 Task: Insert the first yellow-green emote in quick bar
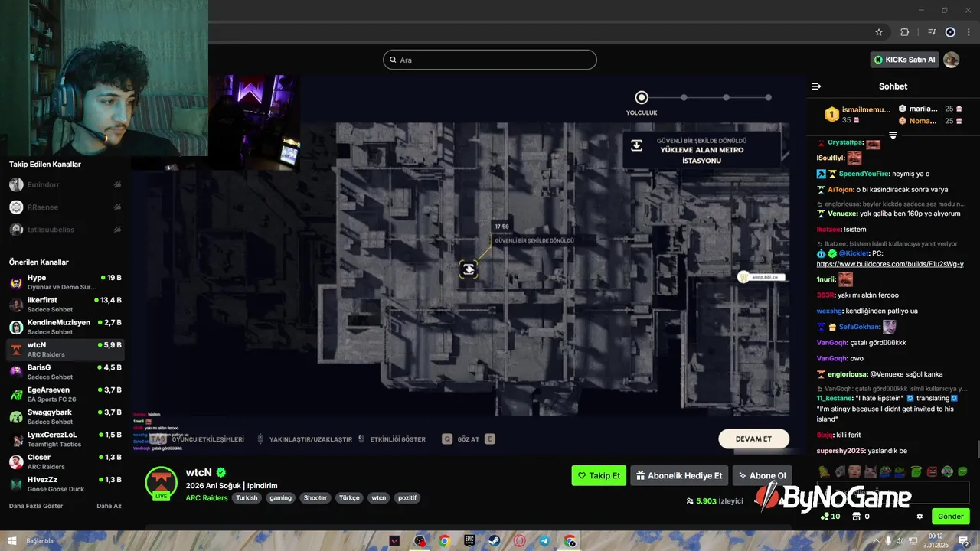tap(824, 471)
